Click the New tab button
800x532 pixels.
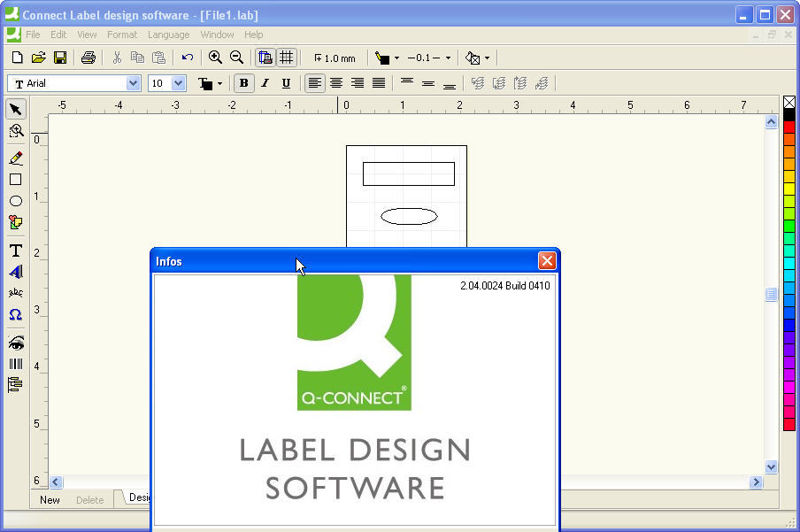tap(50, 500)
